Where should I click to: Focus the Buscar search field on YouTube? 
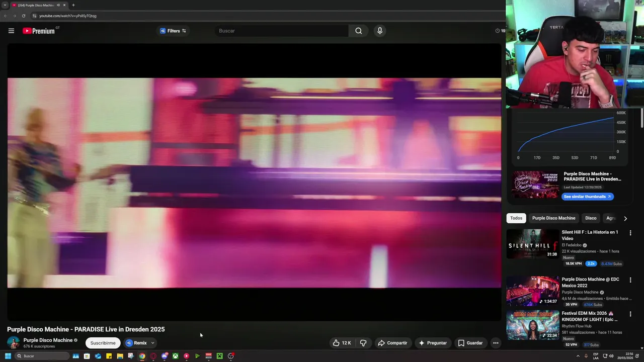282,31
